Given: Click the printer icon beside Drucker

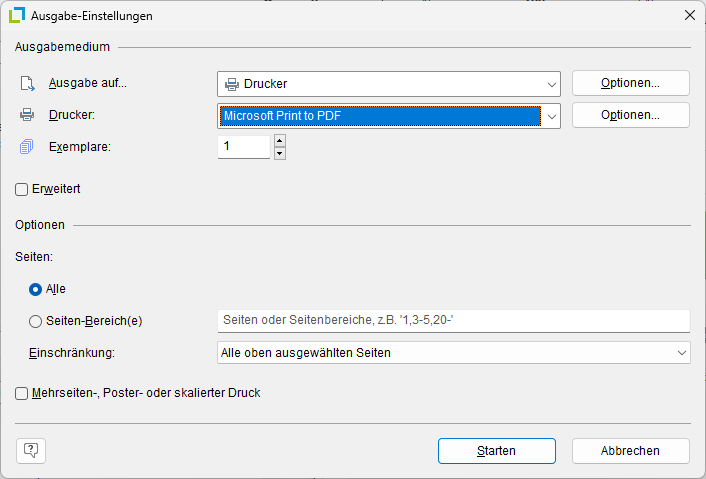Looking at the screenshot, I should [27, 115].
